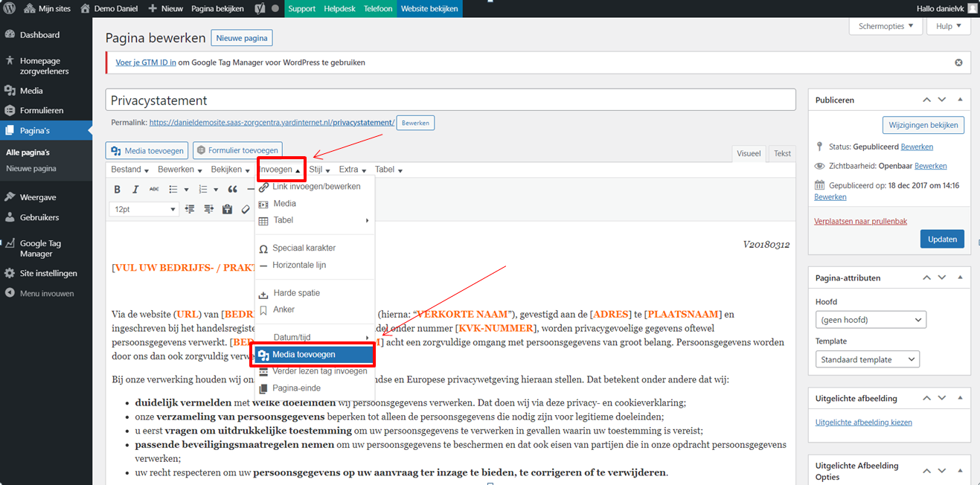Viewport: 980px width, 485px height.
Task: Click Nieuw in the admin bar
Action: coord(165,8)
